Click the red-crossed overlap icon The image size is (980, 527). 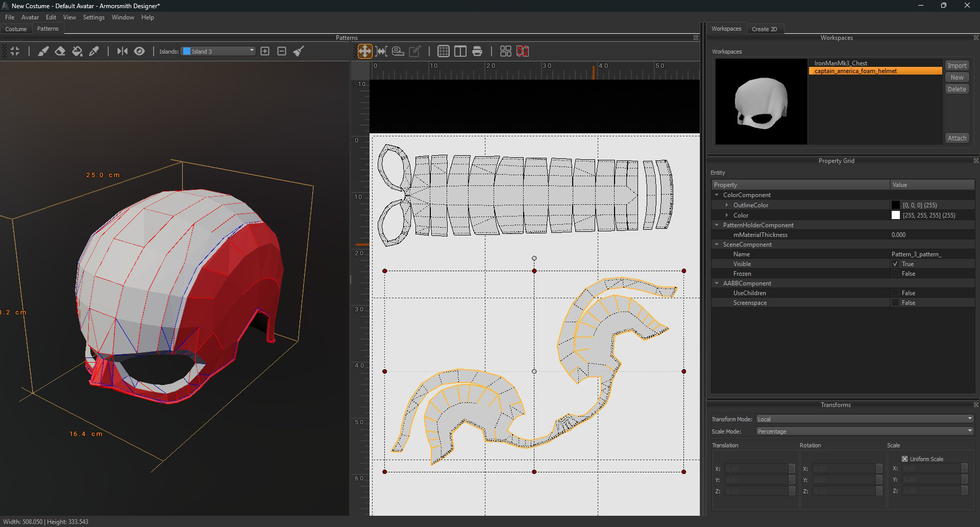click(x=523, y=51)
